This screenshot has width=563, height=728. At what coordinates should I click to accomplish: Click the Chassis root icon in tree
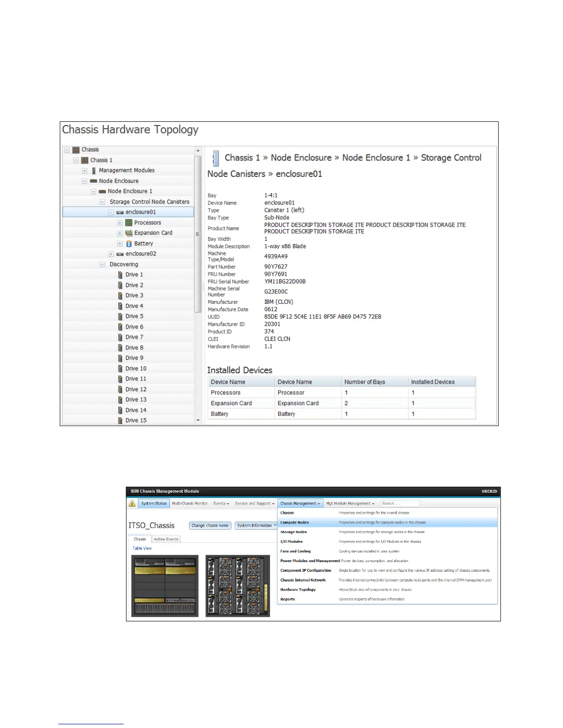pyautogui.click(x=76, y=150)
